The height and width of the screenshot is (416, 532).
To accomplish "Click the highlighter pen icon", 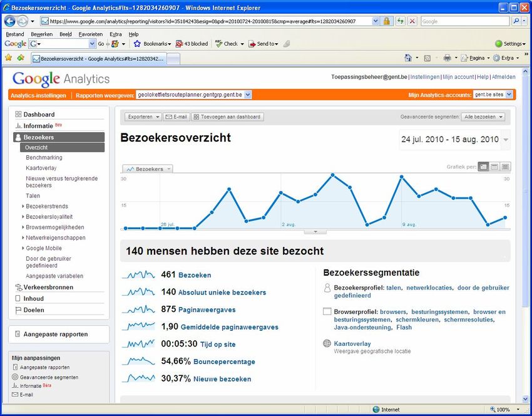I will [x=287, y=44].
